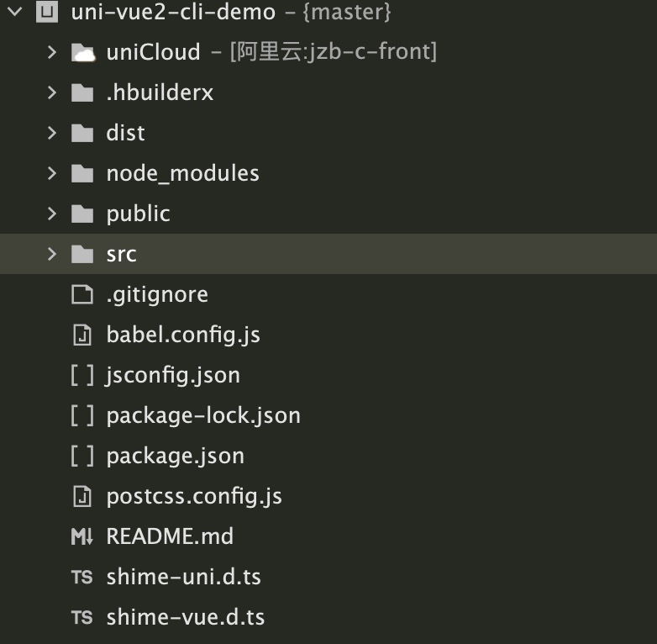Click the uniCloud cloud folder icon
657x644 pixels.
click(x=82, y=52)
